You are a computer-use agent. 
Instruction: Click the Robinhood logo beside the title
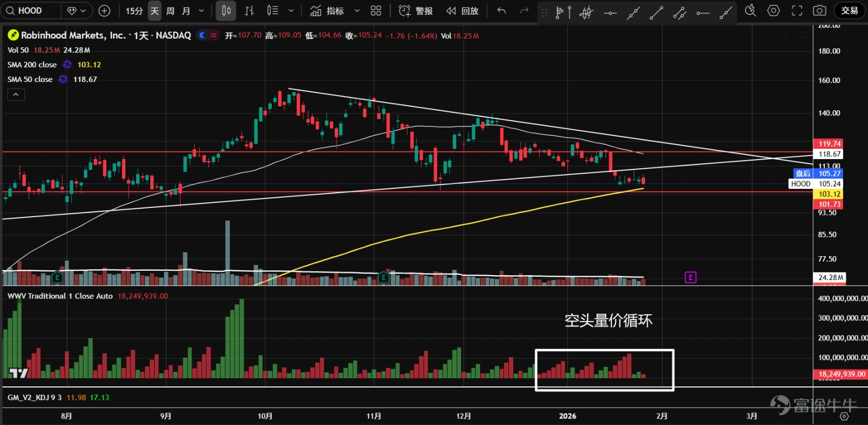point(13,35)
